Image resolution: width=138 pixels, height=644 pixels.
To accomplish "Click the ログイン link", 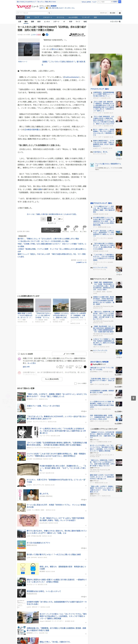I will tap(42, 8).
